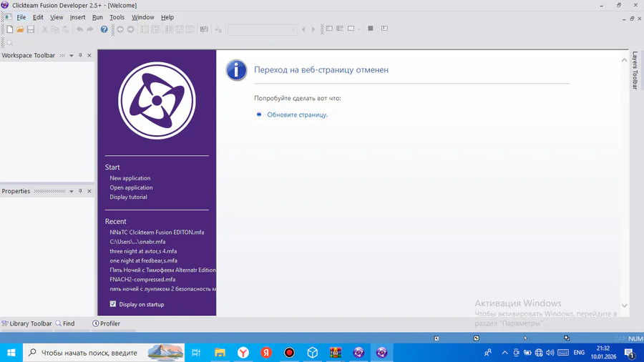Open the Window menu

[x=143, y=17]
